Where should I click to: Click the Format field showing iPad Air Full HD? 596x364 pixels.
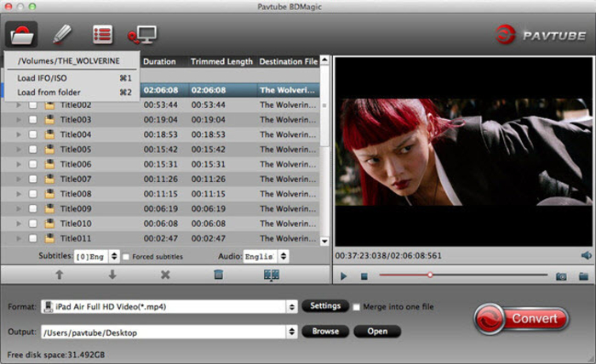point(163,307)
